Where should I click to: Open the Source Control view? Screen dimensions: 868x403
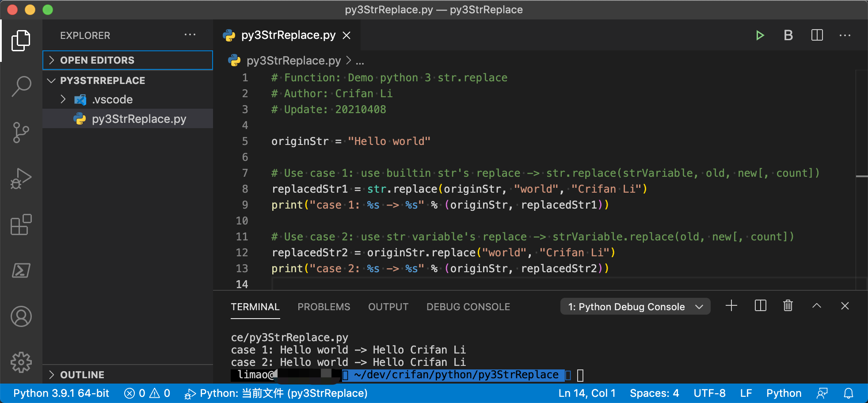(21, 132)
